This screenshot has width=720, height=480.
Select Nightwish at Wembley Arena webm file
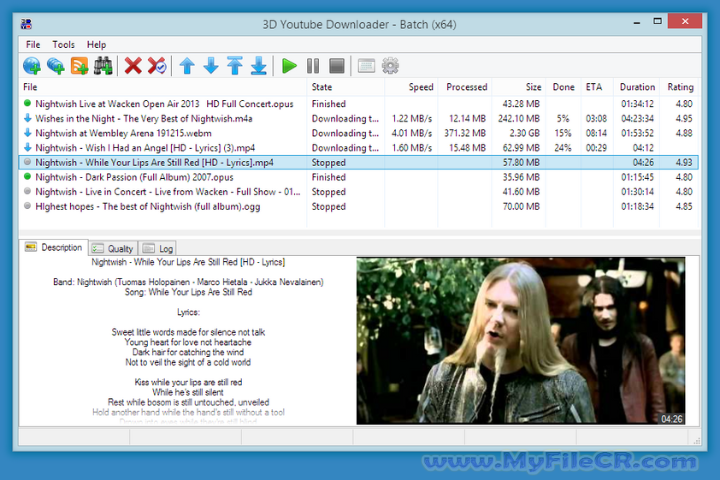pyautogui.click(x=123, y=133)
